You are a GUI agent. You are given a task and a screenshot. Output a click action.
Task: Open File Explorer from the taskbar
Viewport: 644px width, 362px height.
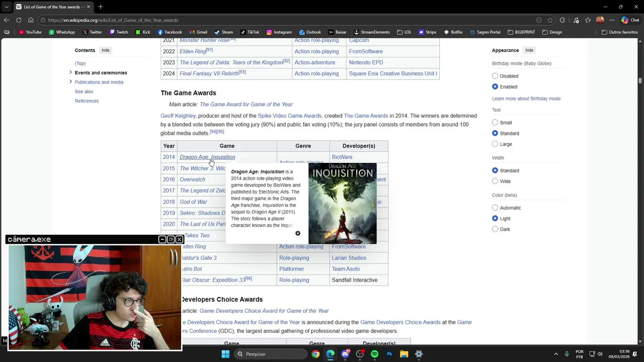pos(404,354)
